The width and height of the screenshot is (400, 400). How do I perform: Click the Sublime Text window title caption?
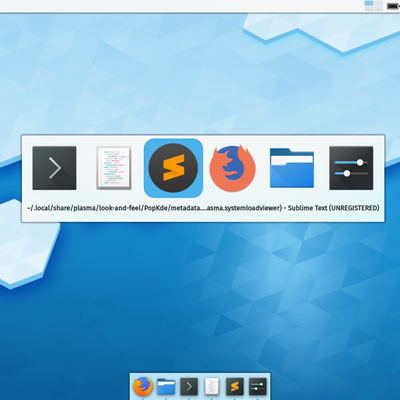coord(203,208)
